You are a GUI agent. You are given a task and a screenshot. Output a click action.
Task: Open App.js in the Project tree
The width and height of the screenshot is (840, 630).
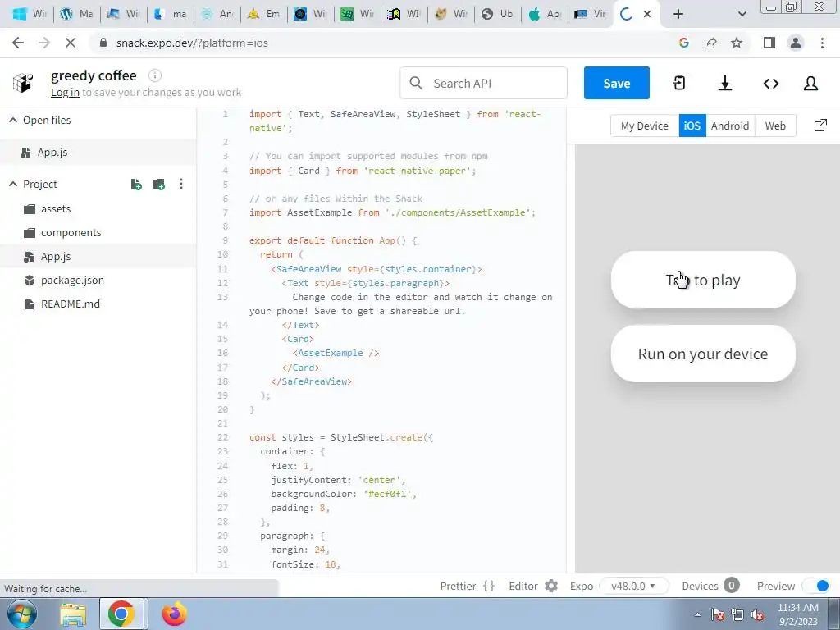click(98, 257)
